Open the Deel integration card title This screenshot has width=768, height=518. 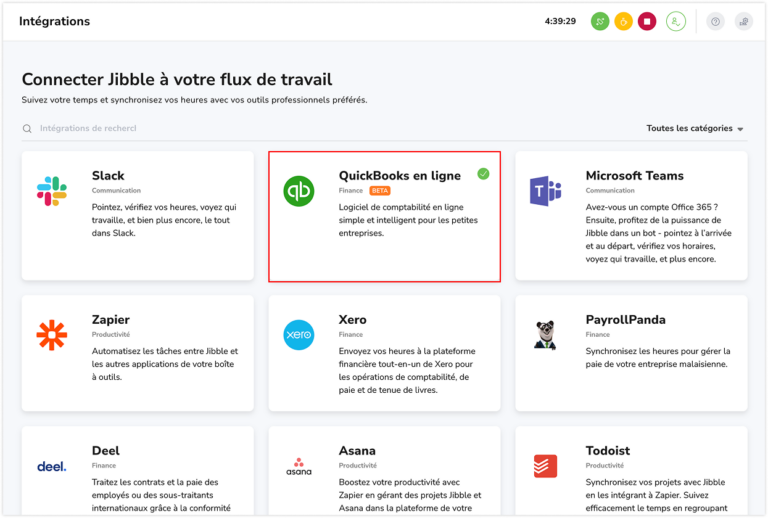pyautogui.click(x=106, y=451)
